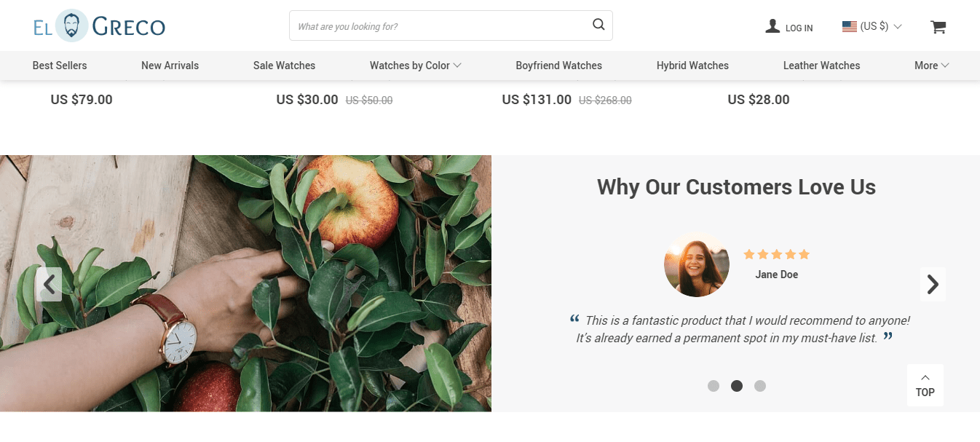980x442 pixels.
Task: Go to Sale Watches
Action: coord(284,66)
